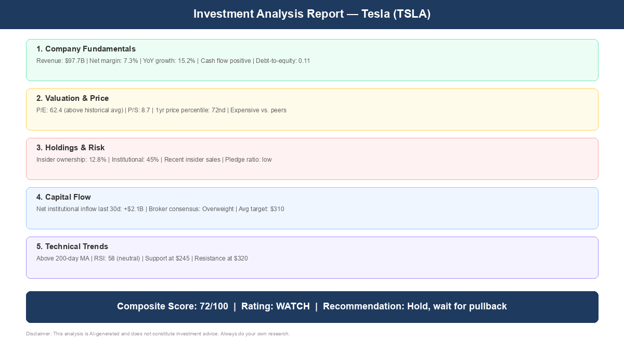Image resolution: width=624 pixels, height=364 pixels.
Task: Select the '4. Capital Flow' heading
Action: [63, 197]
